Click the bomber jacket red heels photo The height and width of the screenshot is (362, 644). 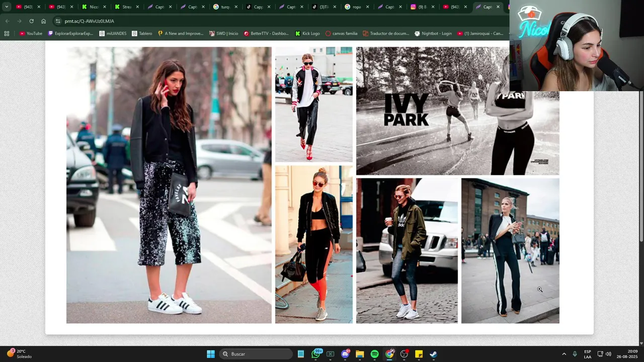[314, 104]
